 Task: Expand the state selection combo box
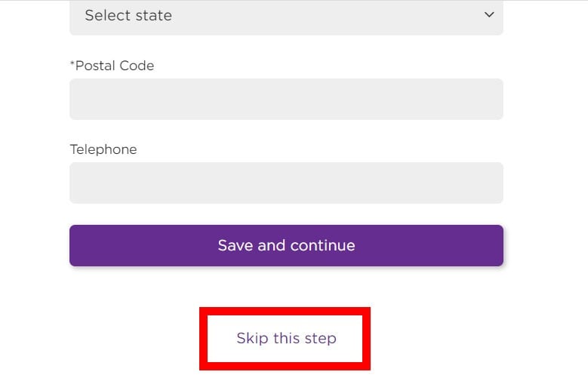click(x=285, y=16)
